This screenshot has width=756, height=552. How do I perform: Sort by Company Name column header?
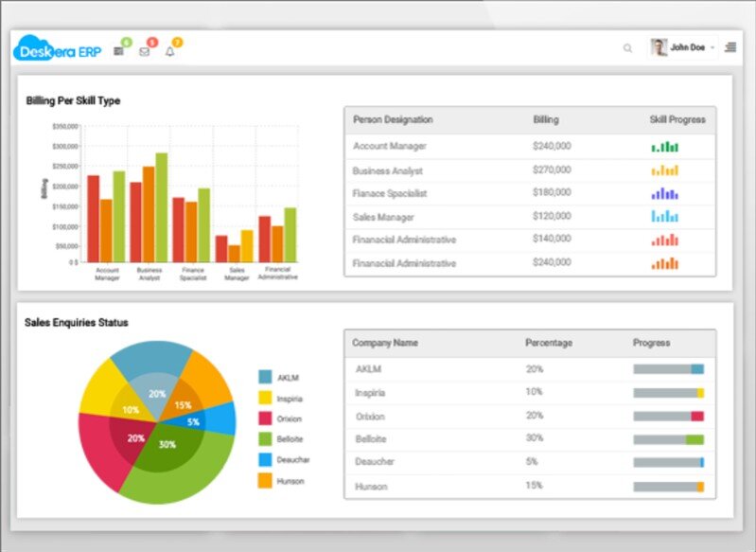[x=385, y=343]
